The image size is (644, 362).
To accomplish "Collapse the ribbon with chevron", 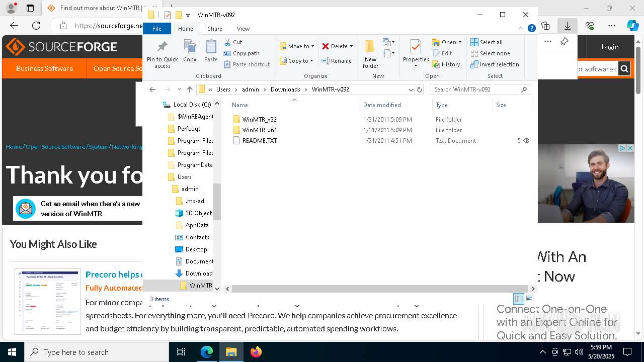I will (x=521, y=29).
